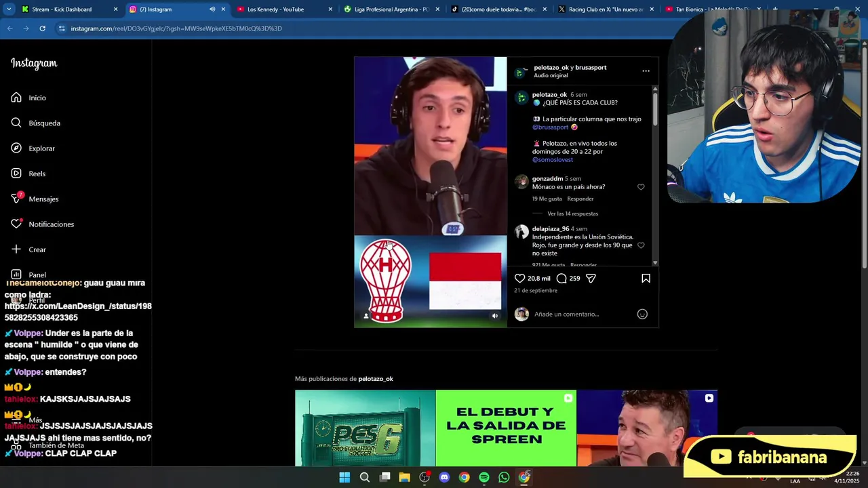Open pelotazo_ok link in Más publicaciones

(376, 379)
